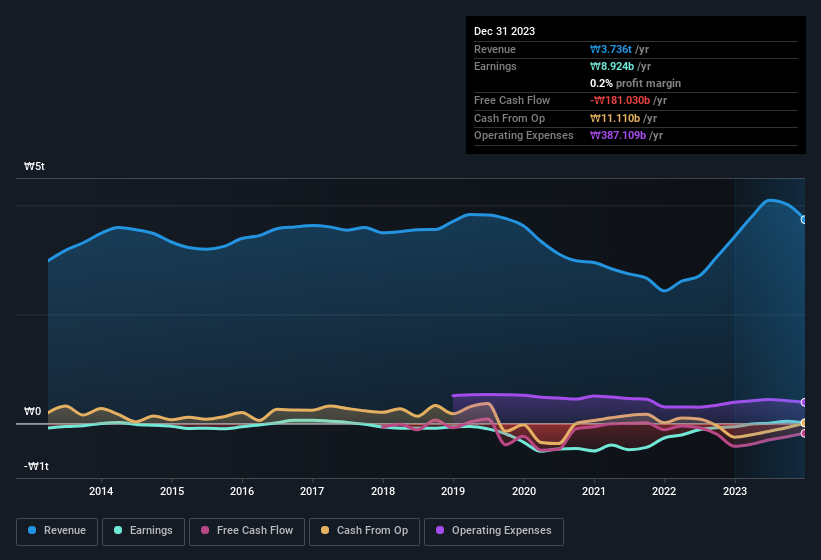Click the Revenue end-point marker on chart
The image size is (821, 560).
click(x=804, y=220)
